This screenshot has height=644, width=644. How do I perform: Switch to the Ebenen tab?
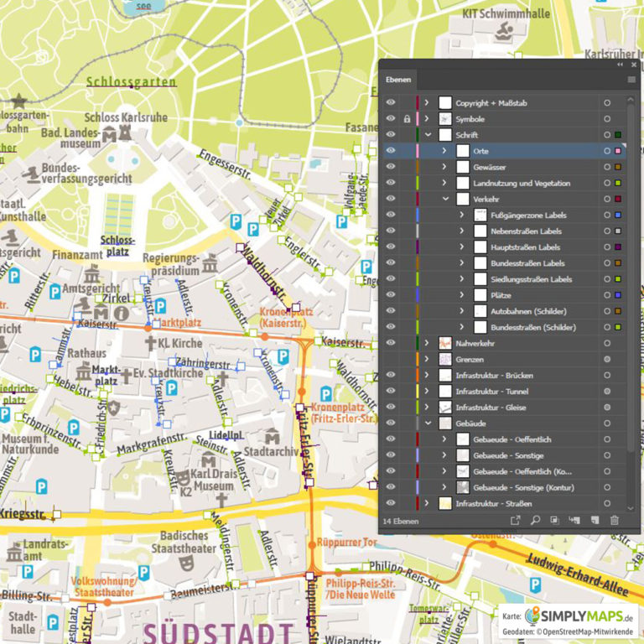click(x=398, y=80)
